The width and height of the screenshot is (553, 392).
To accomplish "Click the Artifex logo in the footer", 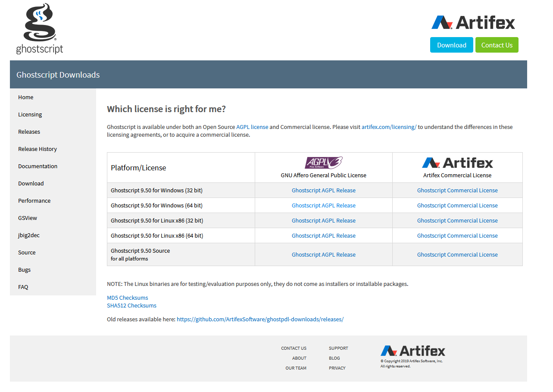I will (x=413, y=351).
